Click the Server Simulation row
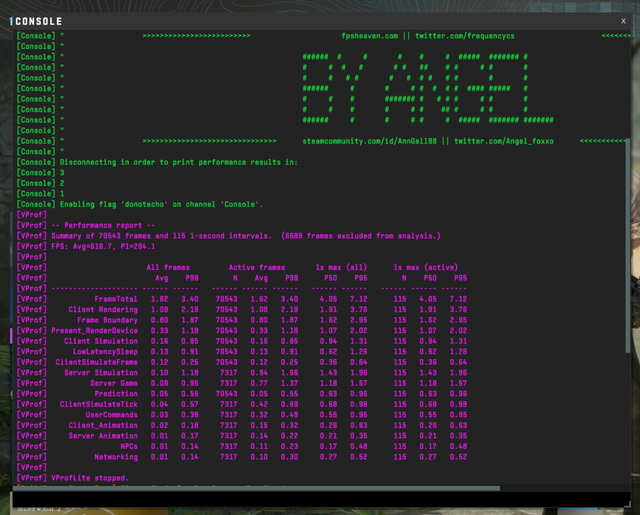Image resolution: width=640 pixels, height=515 pixels. pyautogui.click(x=100, y=373)
